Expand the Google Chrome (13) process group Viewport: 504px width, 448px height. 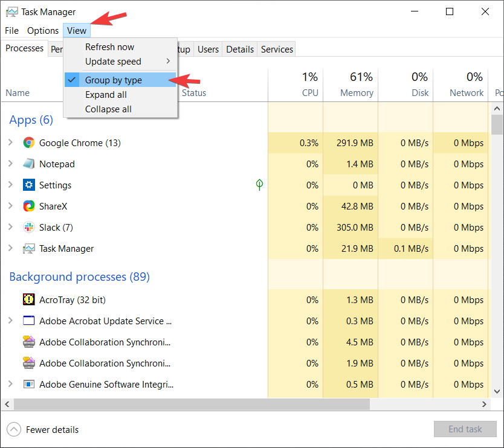10,142
